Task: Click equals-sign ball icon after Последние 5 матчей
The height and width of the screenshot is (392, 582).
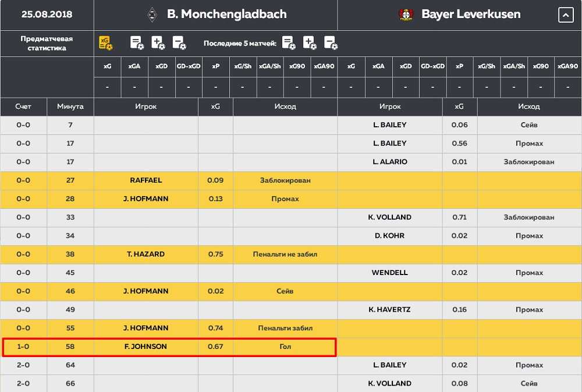Action: pyautogui.click(x=289, y=42)
